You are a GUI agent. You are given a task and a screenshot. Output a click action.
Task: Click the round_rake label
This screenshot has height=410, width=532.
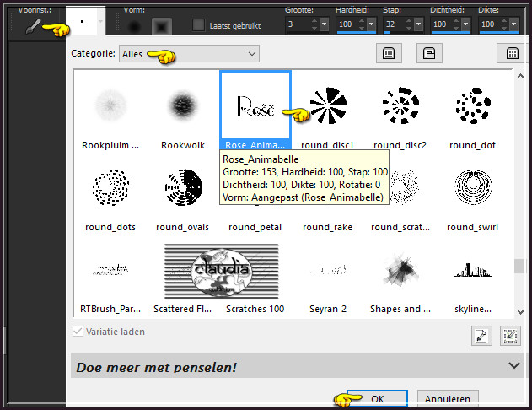click(328, 227)
